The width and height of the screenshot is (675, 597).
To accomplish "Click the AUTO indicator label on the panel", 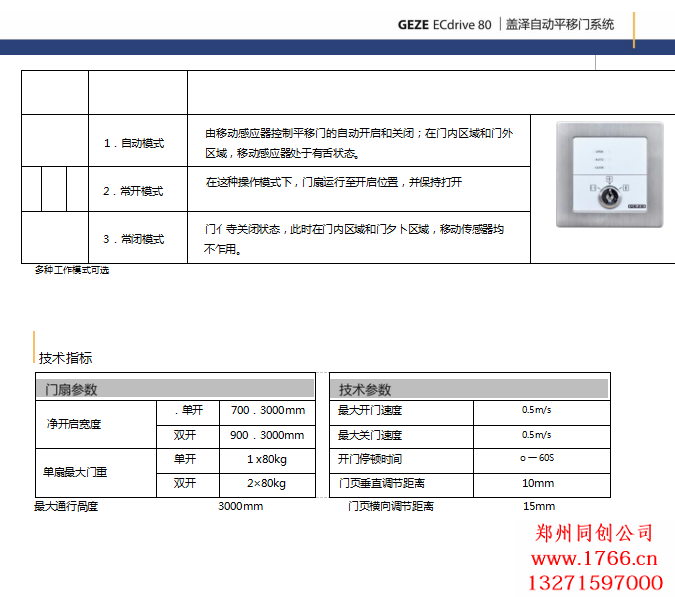I will click(600, 161).
